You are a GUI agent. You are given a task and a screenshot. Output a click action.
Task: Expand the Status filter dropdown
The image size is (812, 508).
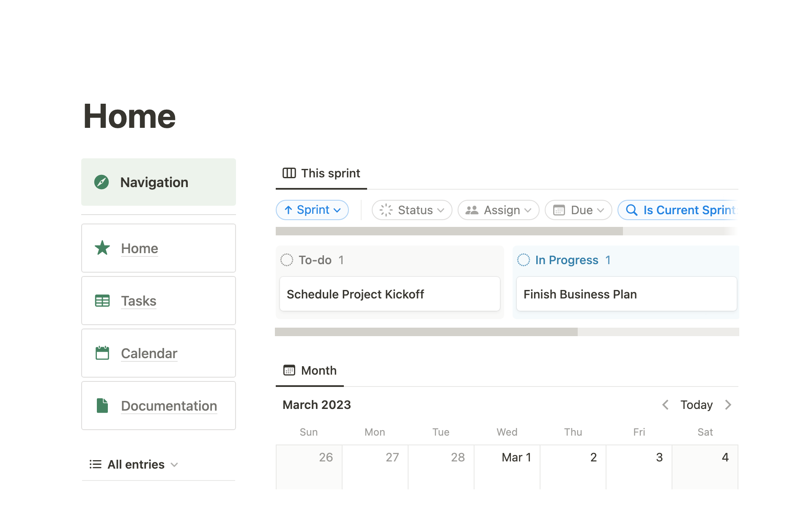(x=412, y=210)
